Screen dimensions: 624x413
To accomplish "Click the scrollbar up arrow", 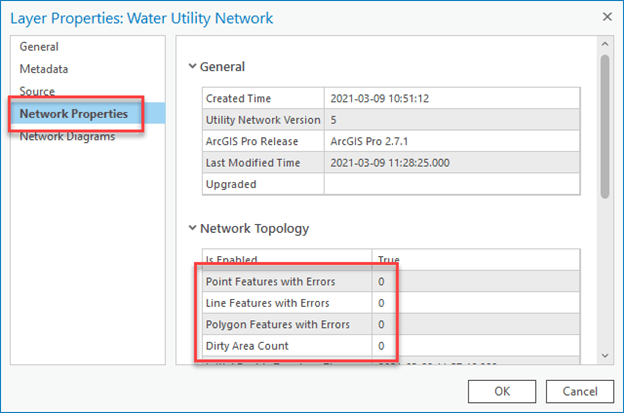I will tap(604, 45).
